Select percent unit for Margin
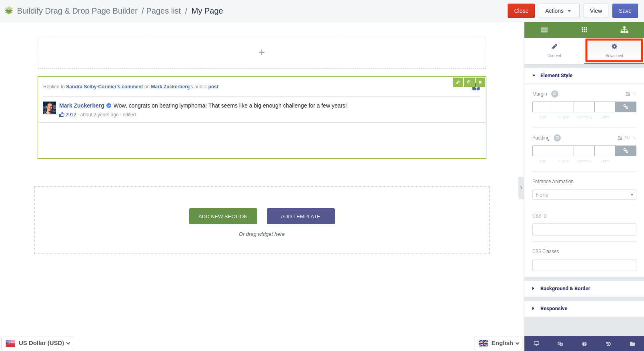The image size is (644, 351). point(634,94)
